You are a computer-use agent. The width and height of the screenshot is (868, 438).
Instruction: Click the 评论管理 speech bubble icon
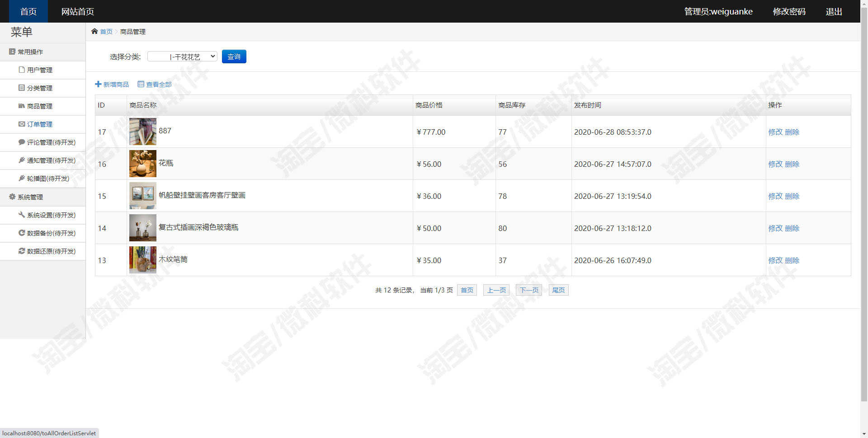pyautogui.click(x=21, y=142)
